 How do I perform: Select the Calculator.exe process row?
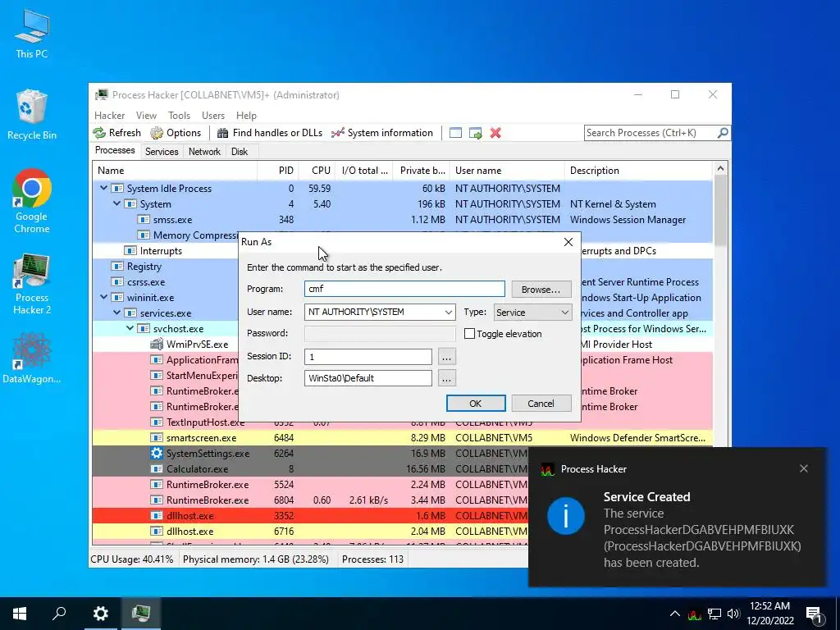click(x=310, y=468)
